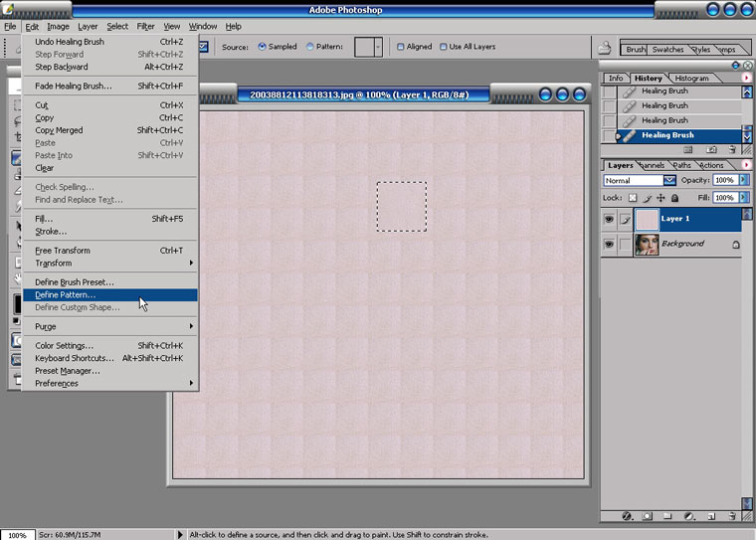Click the layer style icon in Layers panel
Viewport: 756px width, 540px height.
pos(627,516)
